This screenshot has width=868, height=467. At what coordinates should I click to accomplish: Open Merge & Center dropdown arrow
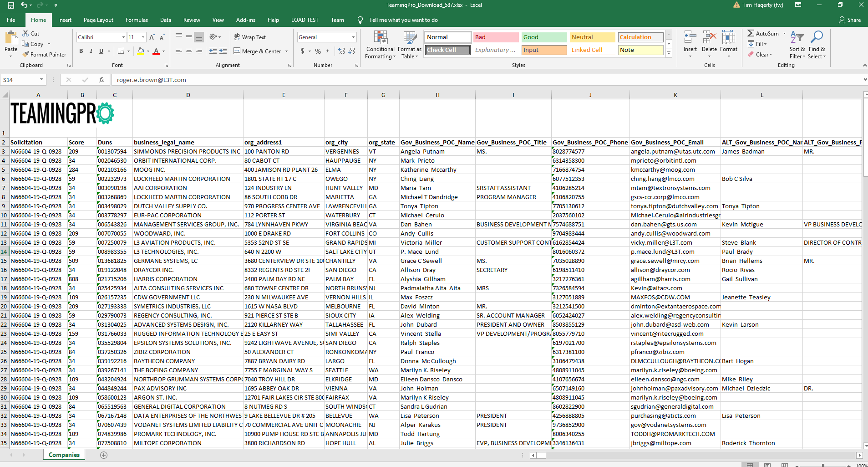[x=287, y=51]
